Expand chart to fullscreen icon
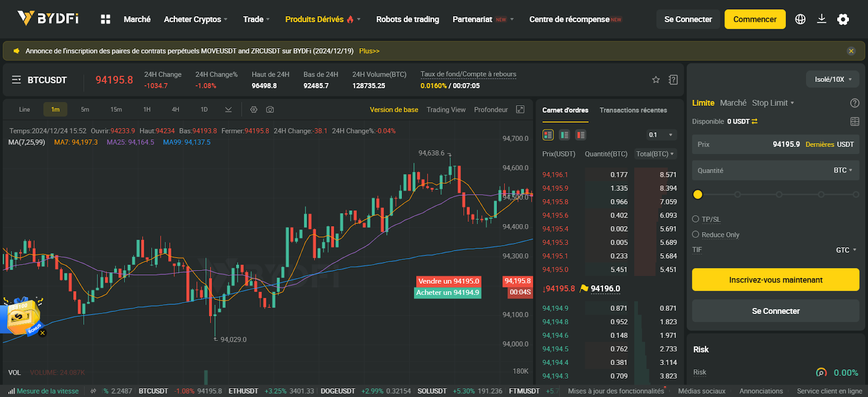 coord(520,110)
